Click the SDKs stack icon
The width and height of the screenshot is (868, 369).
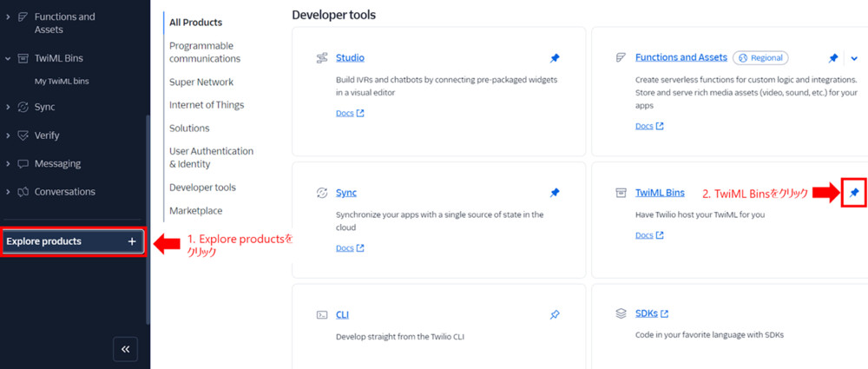click(x=621, y=313)
